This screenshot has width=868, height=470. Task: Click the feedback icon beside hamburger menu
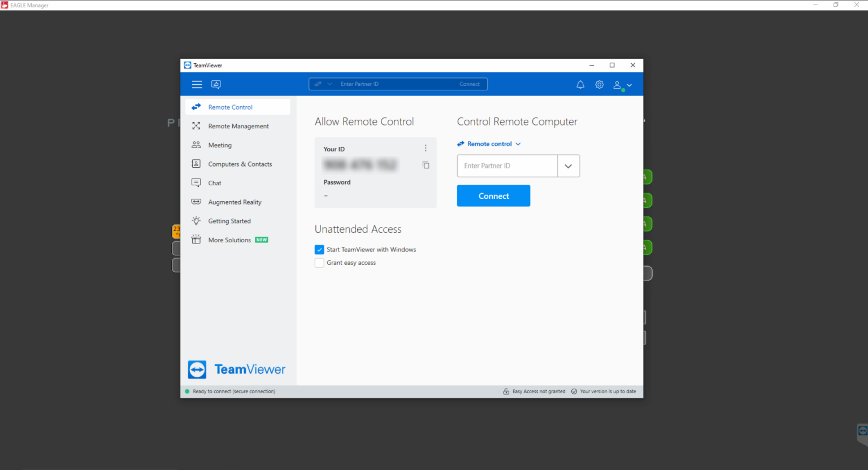coord(216,85)
